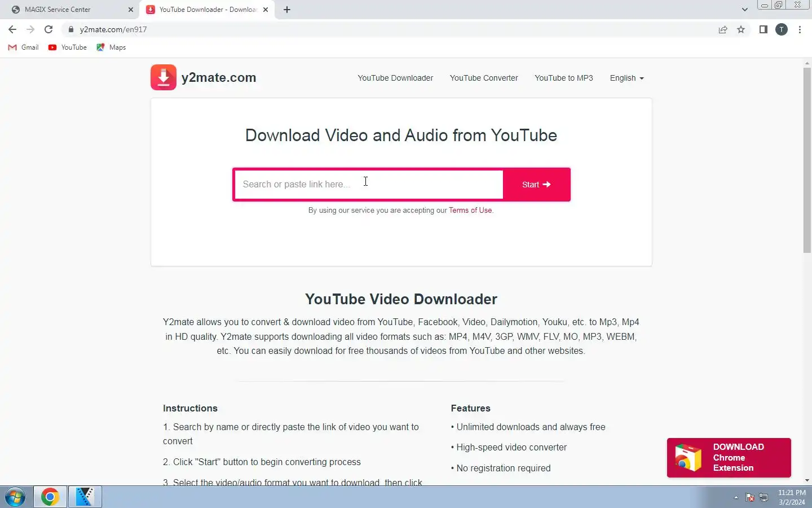Click the y2mate.com site title

pyautogui.click(x=219, y=77)
